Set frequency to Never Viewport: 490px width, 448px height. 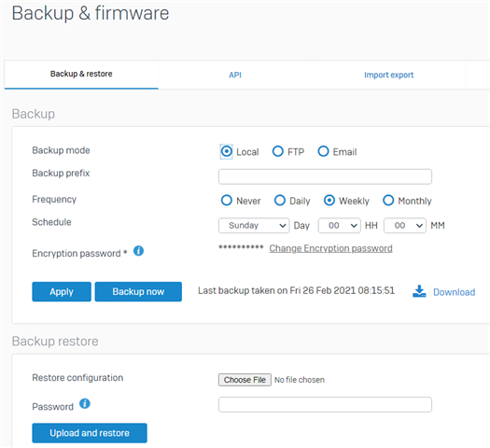click(x=227, y=201)
